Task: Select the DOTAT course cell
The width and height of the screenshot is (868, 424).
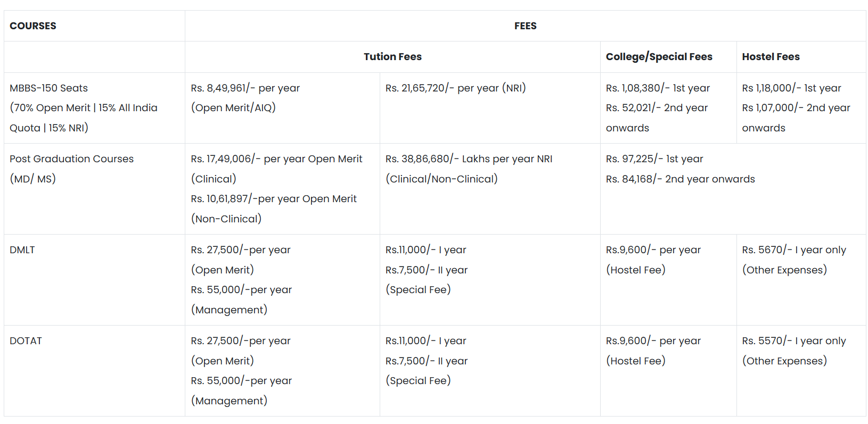Action: 26,341
